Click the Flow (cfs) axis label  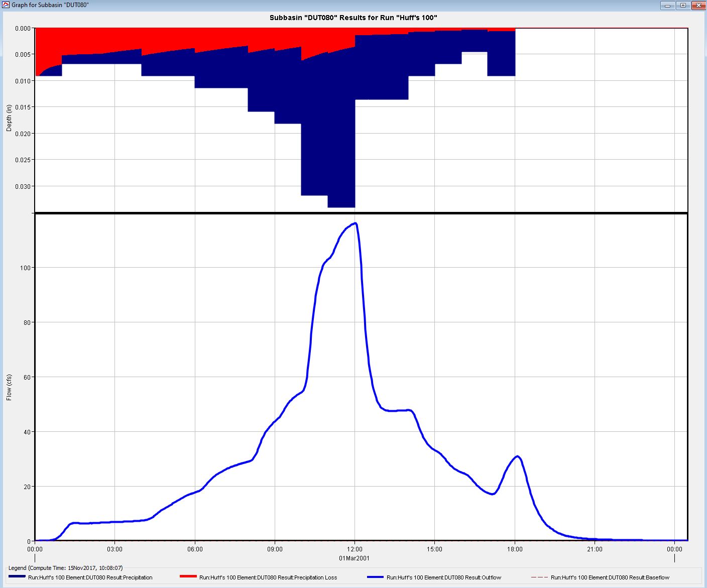pos(9,387)
